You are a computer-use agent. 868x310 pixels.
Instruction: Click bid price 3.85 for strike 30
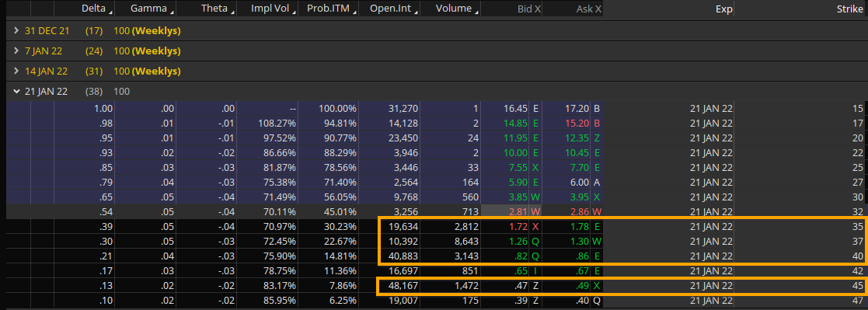point(518,197)
